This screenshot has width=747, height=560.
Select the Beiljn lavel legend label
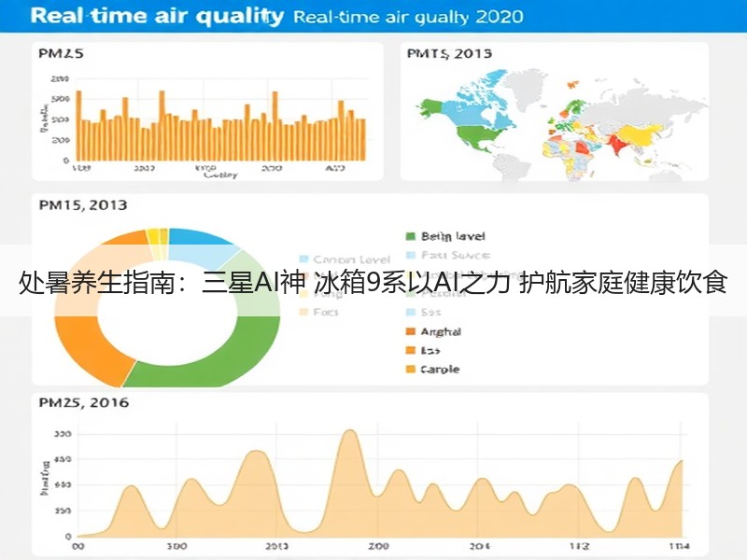[x=453, y=236]
